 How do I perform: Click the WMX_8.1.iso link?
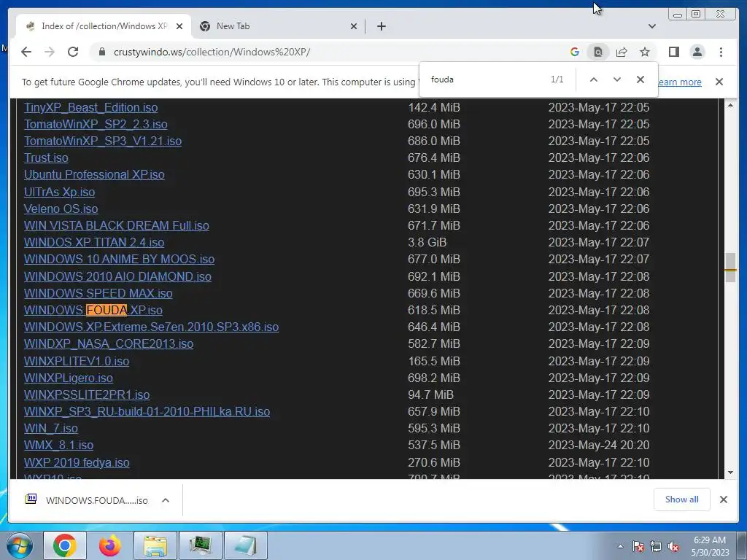pyautogui.click(x=58, y=445)
